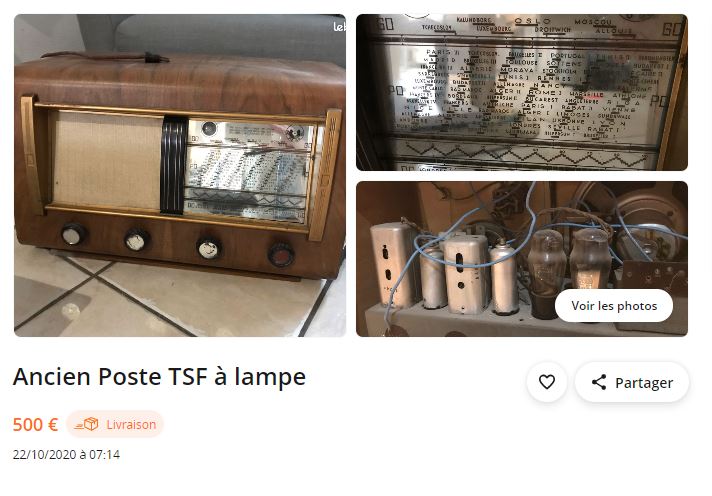Click the black ribbed divider on the radio
Image resolution: width=712 pixels, height=496 pixels.
(173, 165)
